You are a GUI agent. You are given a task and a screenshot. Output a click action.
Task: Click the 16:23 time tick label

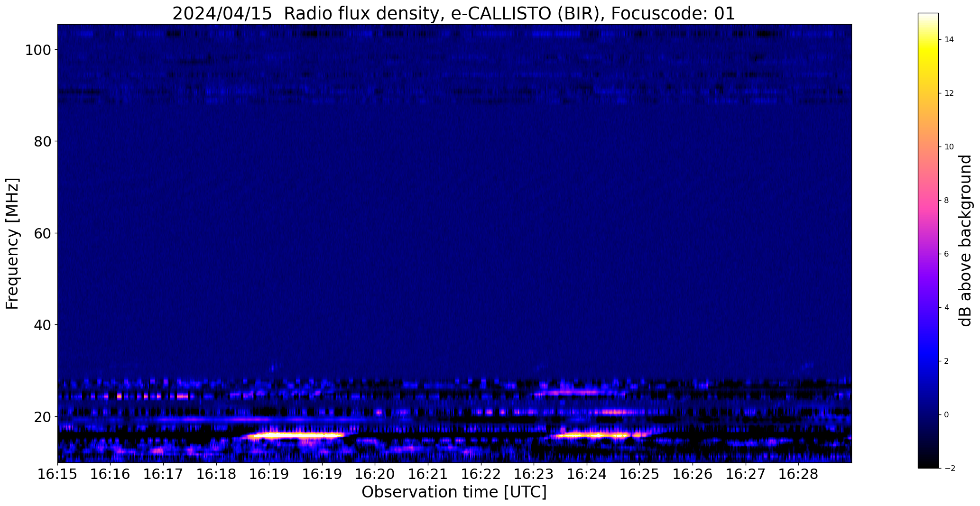(x=534, y=474)
